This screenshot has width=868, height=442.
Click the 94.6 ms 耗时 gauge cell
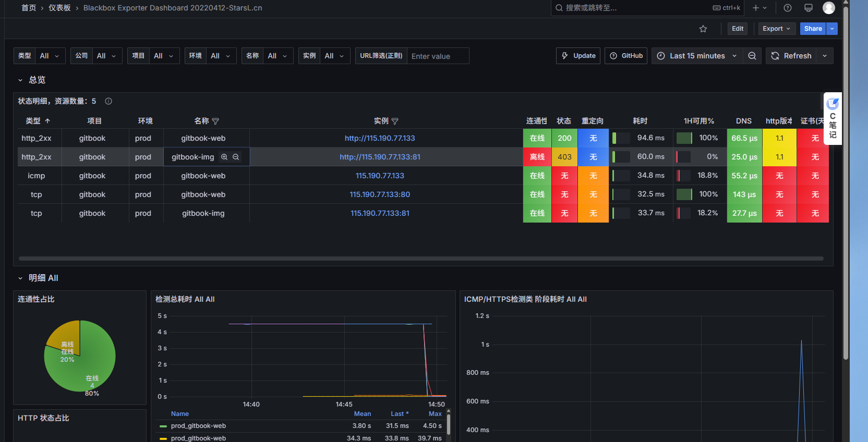[x=641, y=138]
